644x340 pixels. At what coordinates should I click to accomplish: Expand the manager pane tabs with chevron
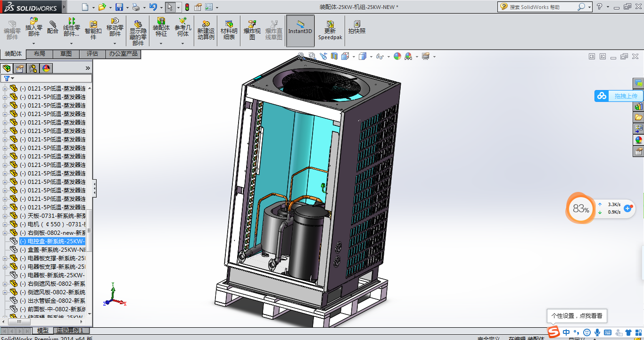88,68
